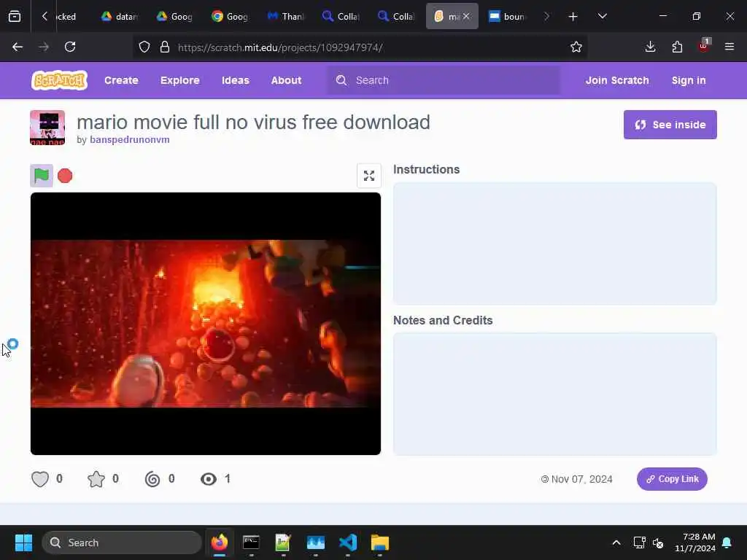Open banspedrunonvm profile link
This screenshot has width=747, height=560.
[130, 139]
